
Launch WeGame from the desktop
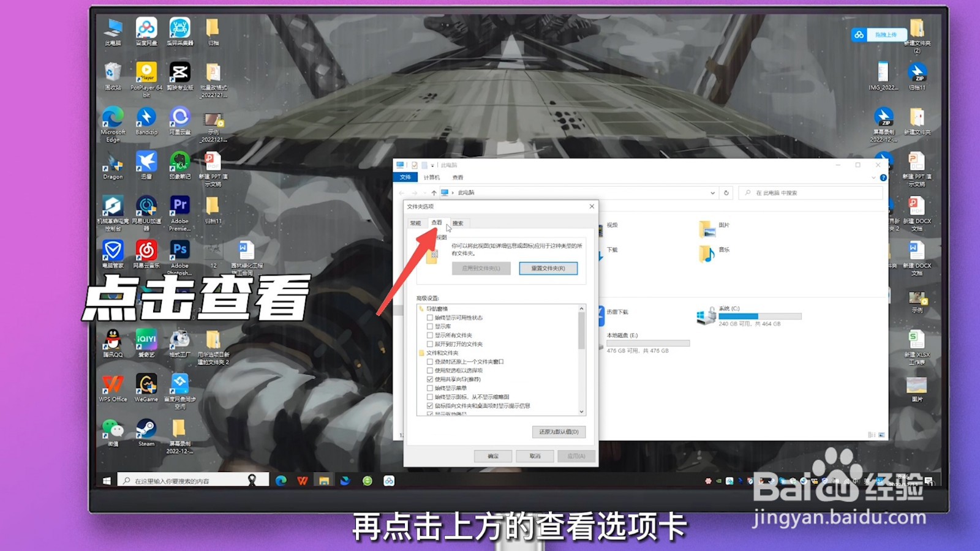146,388
